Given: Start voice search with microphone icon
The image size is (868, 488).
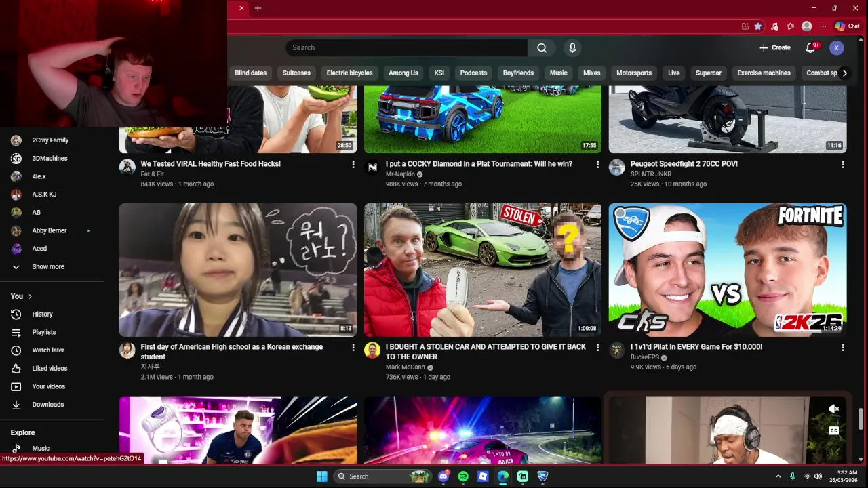Looking at the screenshot, I should [572, 47].
